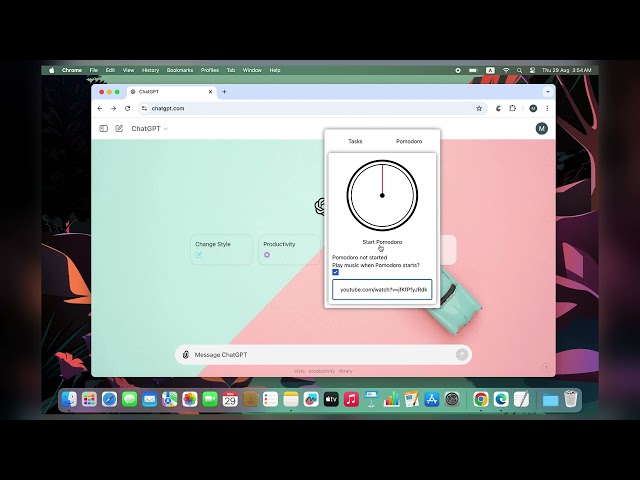
Task: Select the Productivity suggestion card
Action: [289, 249]
